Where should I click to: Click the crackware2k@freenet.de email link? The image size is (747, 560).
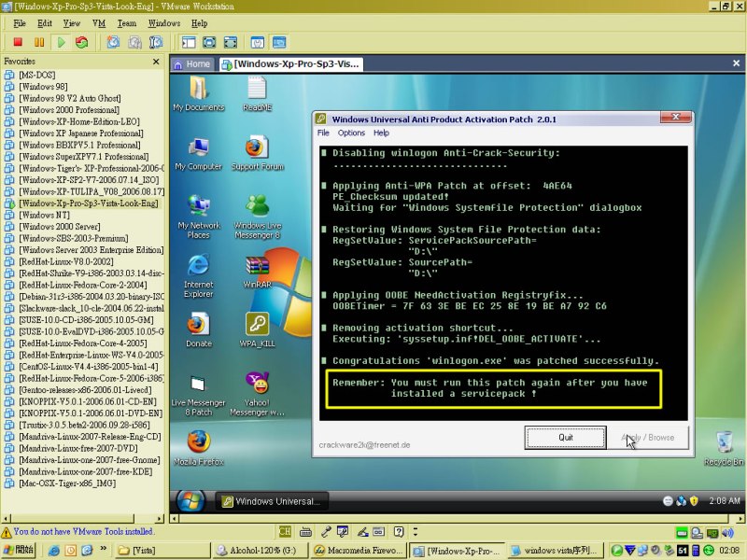[x=364, y=445]
